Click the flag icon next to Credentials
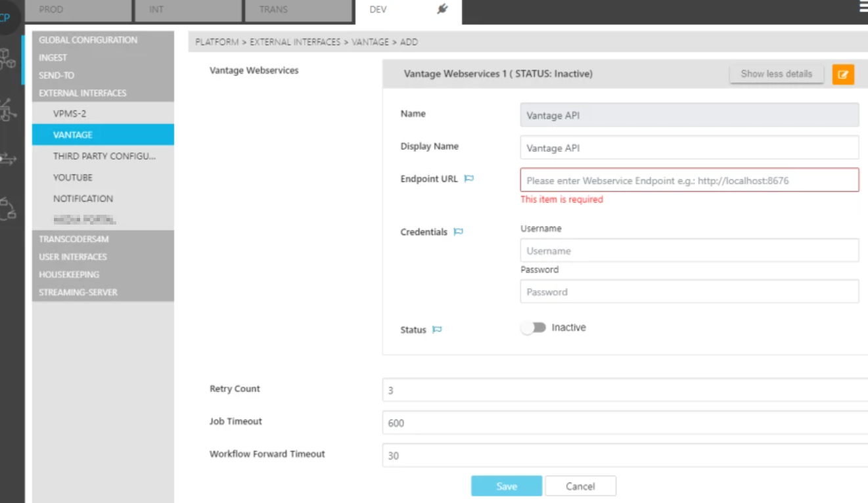This screenshot has width=868, height=503. (459, 232)
